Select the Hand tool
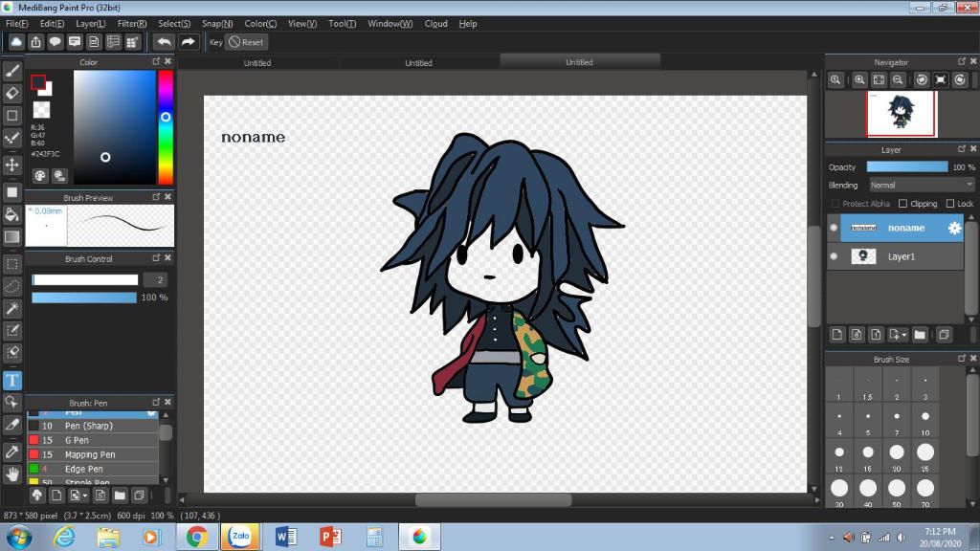Screen dimensions: 980x551 [11, 474]
